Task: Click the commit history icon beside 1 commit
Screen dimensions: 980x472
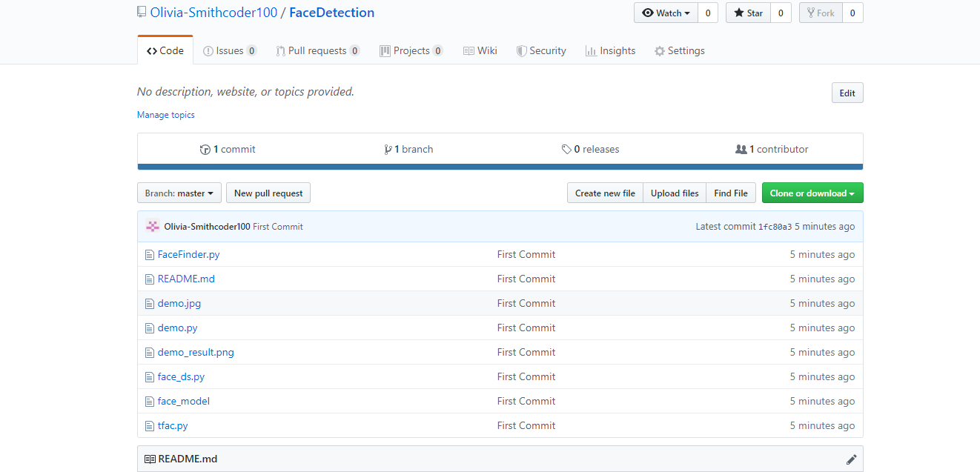Action: coord(205,149)
